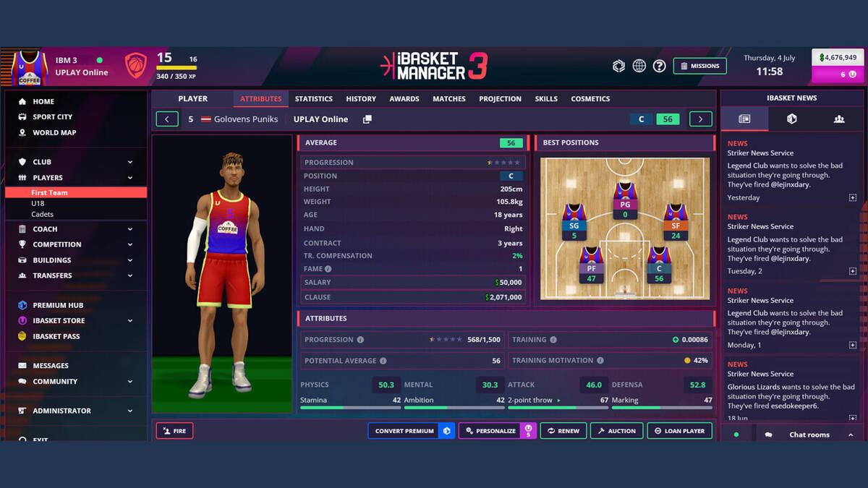Click the XP progress bar
Image resolution: width=868 pixels, height=488 pixels.
coord(176,68)
